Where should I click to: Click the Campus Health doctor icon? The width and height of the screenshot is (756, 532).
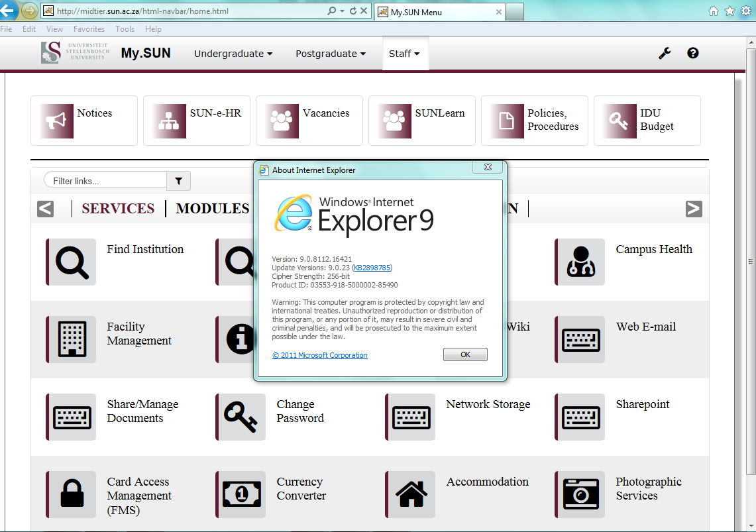click(x=580, y=262)
